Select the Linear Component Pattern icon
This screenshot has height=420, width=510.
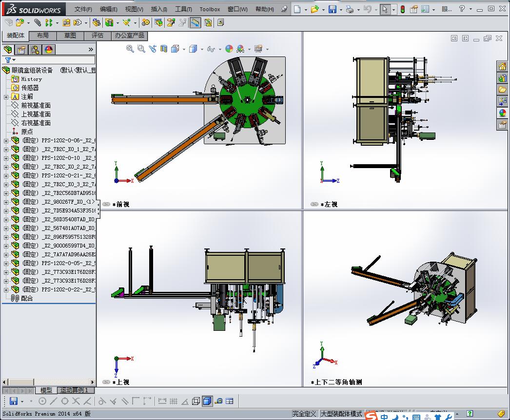[49, 22]
